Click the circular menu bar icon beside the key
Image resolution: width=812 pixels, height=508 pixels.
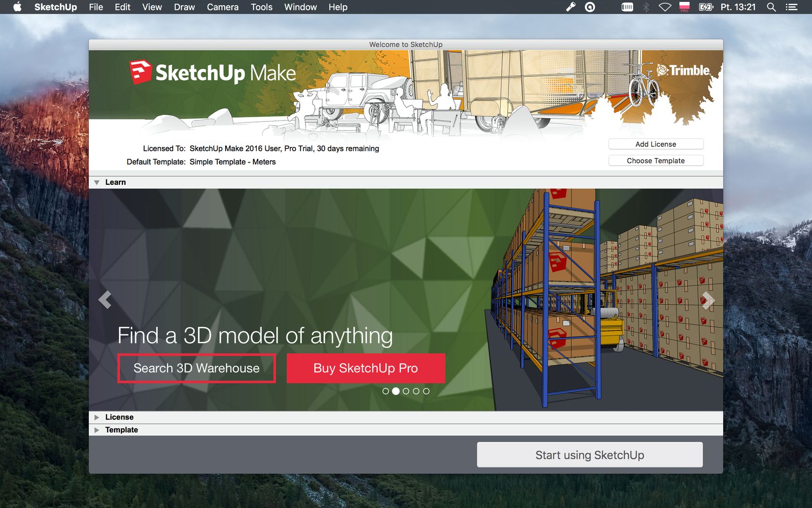point(590,7)
